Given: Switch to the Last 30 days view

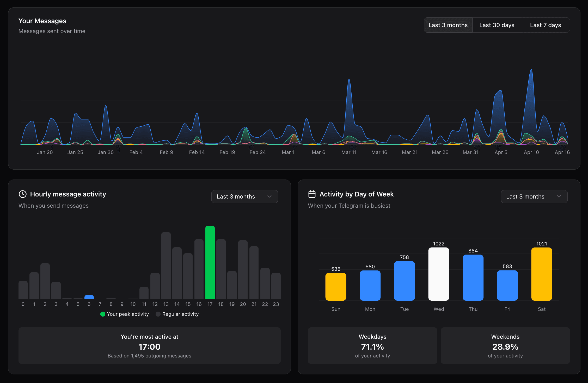Looking at the screenshot, I should 496,25.
